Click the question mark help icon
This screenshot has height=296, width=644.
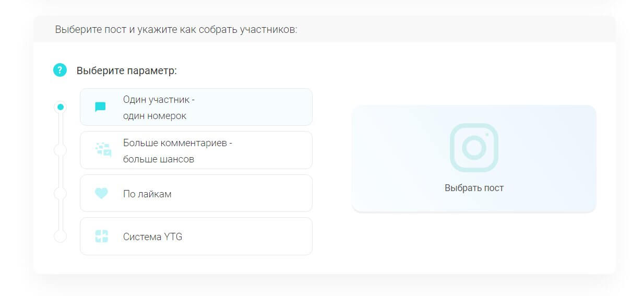tap(60, 70)
